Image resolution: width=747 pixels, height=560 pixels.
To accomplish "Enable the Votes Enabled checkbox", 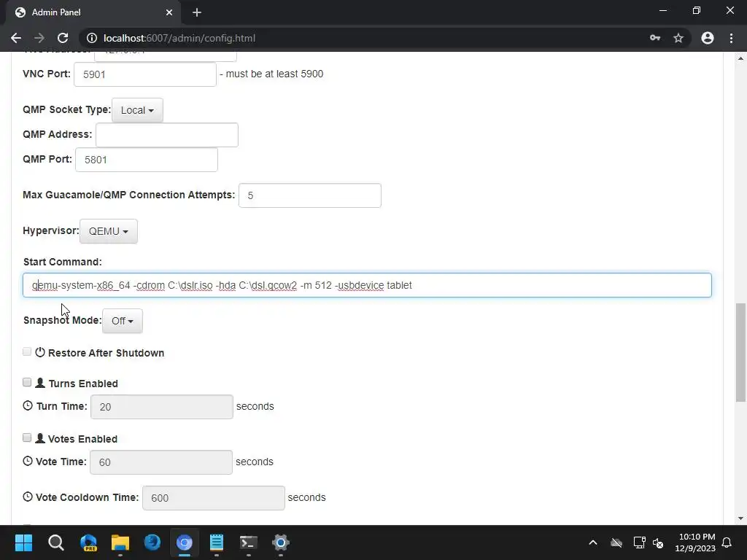I will point(27,437).
